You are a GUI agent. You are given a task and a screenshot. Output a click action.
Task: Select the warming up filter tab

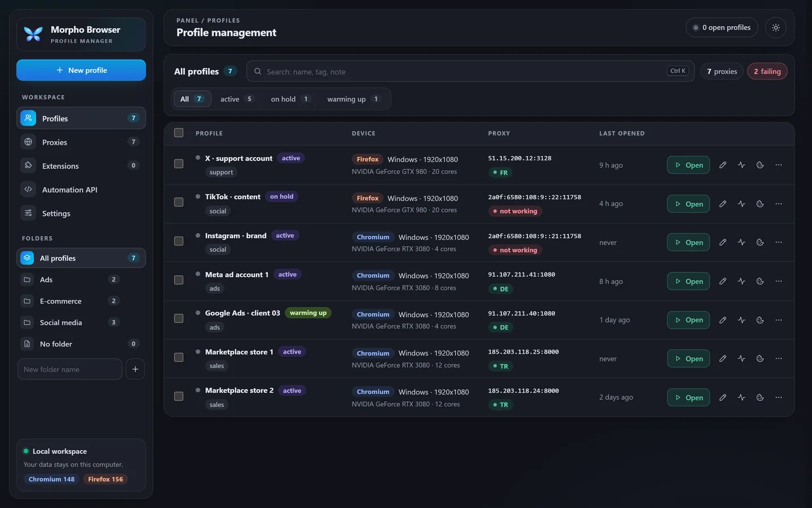(353, 99)
